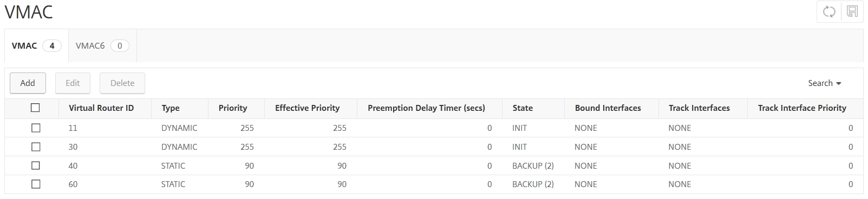Tick the checkbox for router ID 60
The height and width of the screenshot is (199, 868).
coord(36,184)
